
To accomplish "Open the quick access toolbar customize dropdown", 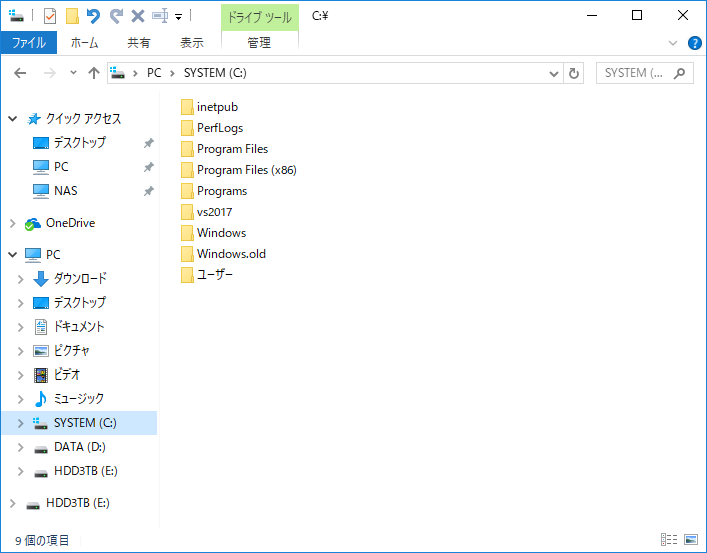I will (x=179, y=17).
